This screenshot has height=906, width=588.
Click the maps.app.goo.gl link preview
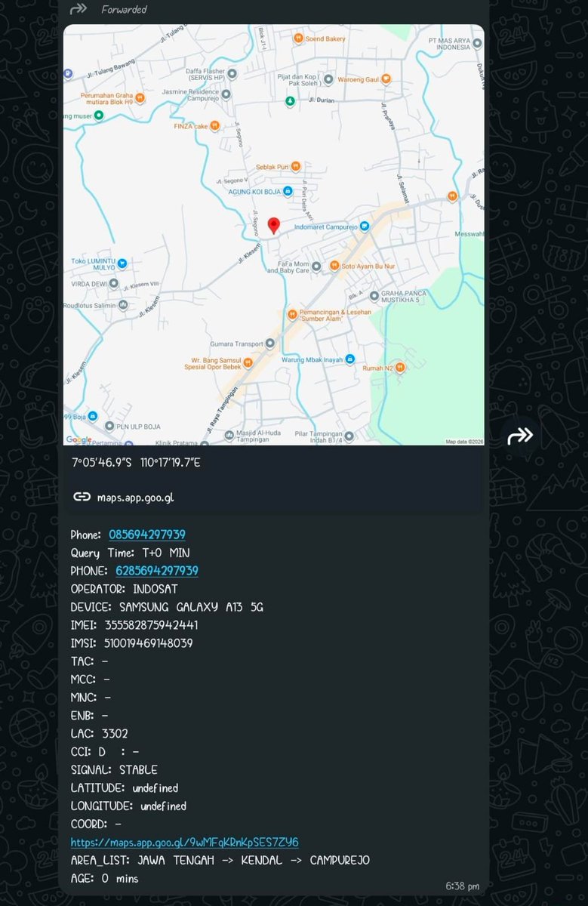[x=273, y=480]
